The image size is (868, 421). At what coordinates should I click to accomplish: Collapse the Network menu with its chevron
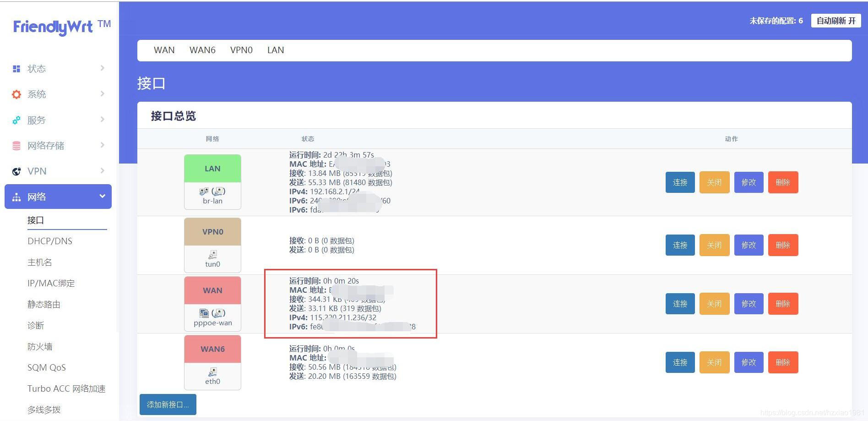tap(102, 197)
